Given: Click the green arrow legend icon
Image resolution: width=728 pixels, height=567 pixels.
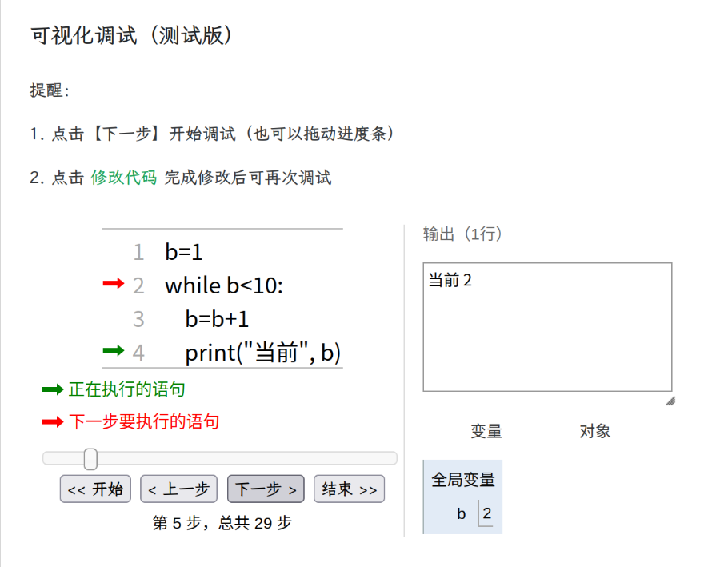Looking at the screenshot, I should coord(53,389).
